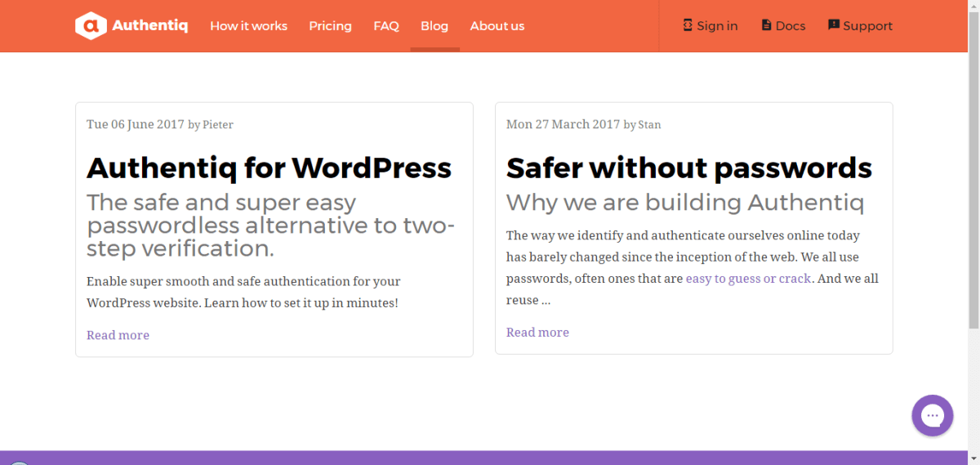Viewport: 980px width, 465px height.
Task: Open the purple chat widget bubble
Action: point(932,415)
